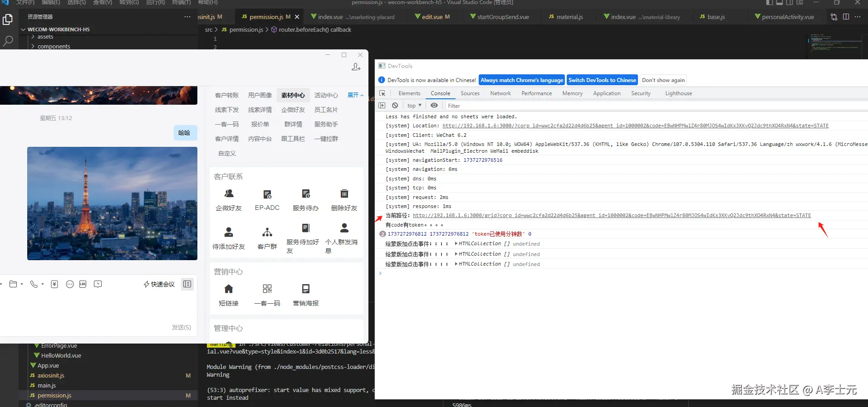Image resolution: width=868 pixels, height=407 pixels.
Task: Click Don't show again button
Action: pyautogui.click(x=663, y=80)
